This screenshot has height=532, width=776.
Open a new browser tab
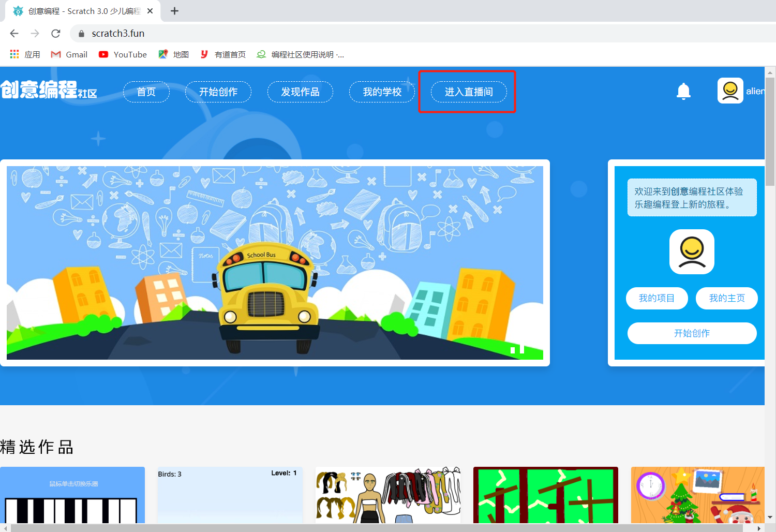(x=175, y=11)
